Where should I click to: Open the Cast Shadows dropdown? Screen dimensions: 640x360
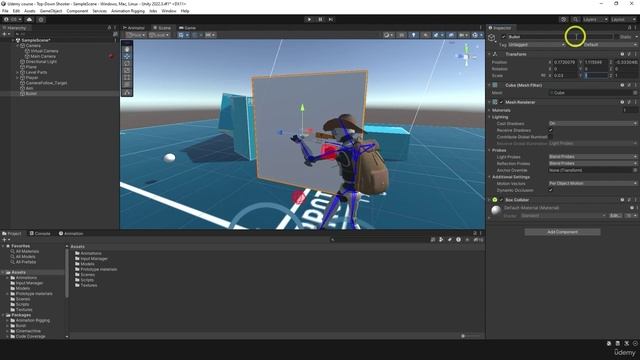[x=593, y=123]
